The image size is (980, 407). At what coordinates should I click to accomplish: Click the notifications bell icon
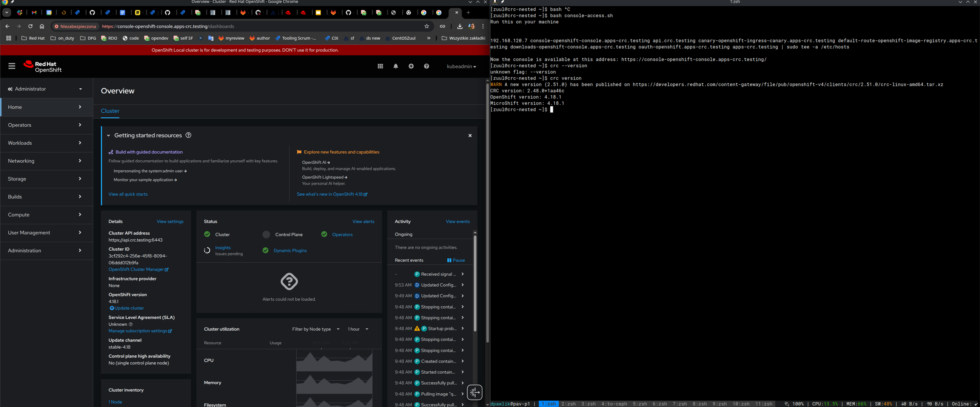[396, 66]
